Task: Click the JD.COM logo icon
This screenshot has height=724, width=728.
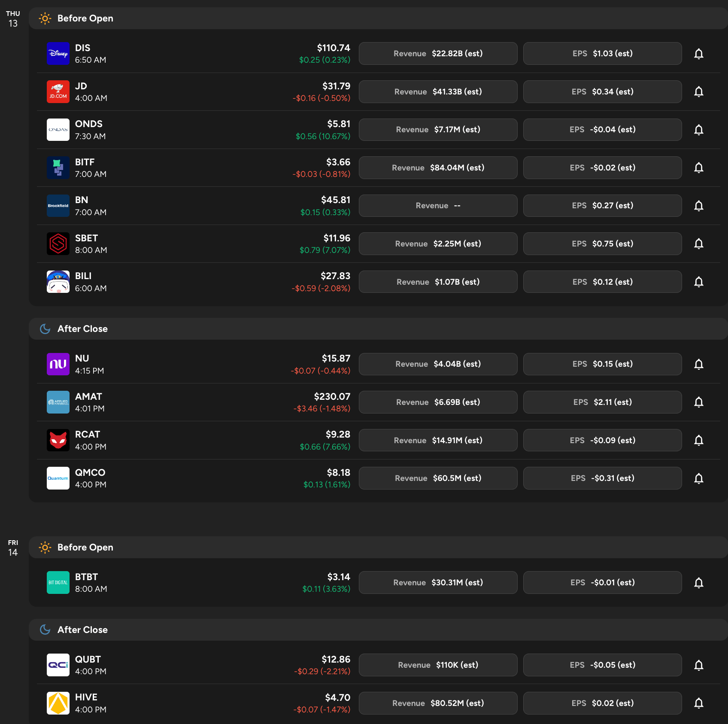Action: pyautogui.click(x=58, y=91)
